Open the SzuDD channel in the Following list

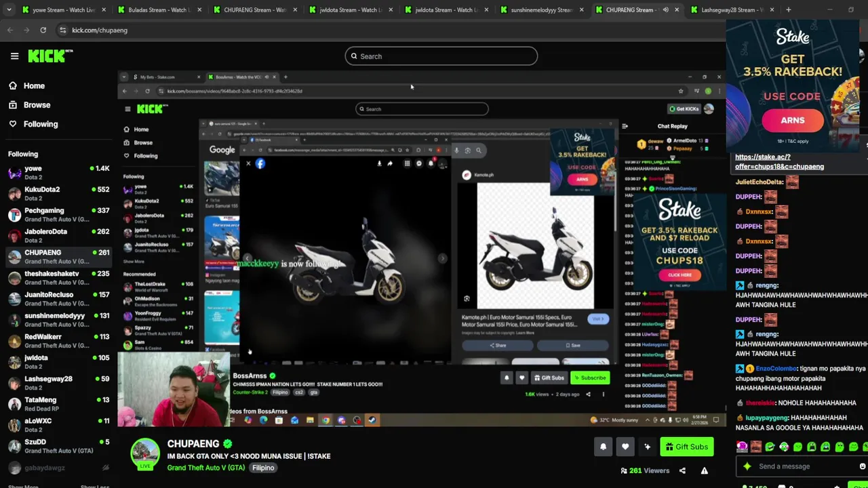[58, 446]
